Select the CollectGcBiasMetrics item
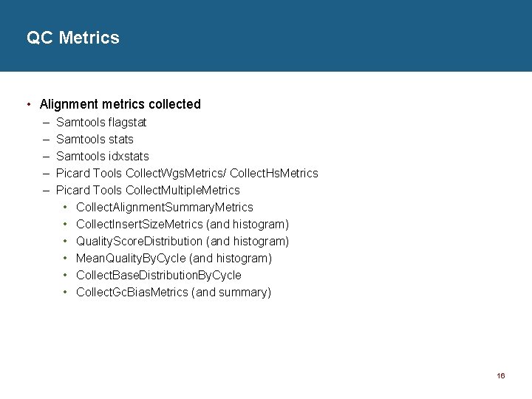532x399 pixels. click(174, 292)
